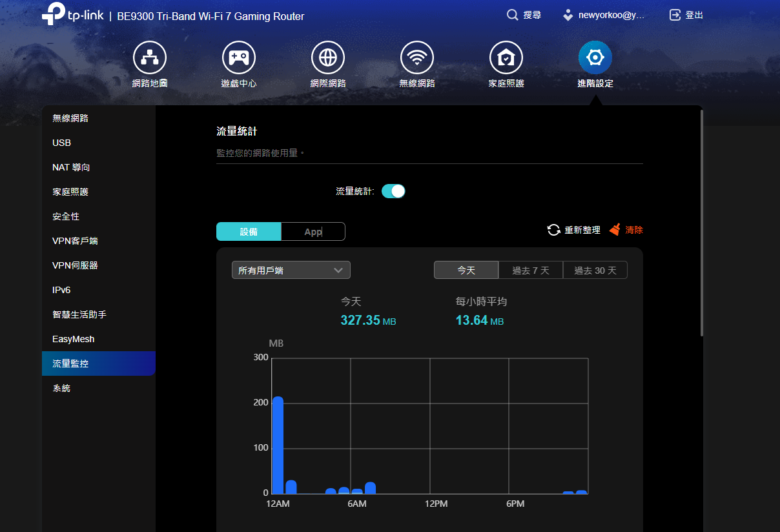Open VPN伺服器 in the sidebar
The height and width of the screenshot is (532, 780).
(x=99, y=265)
